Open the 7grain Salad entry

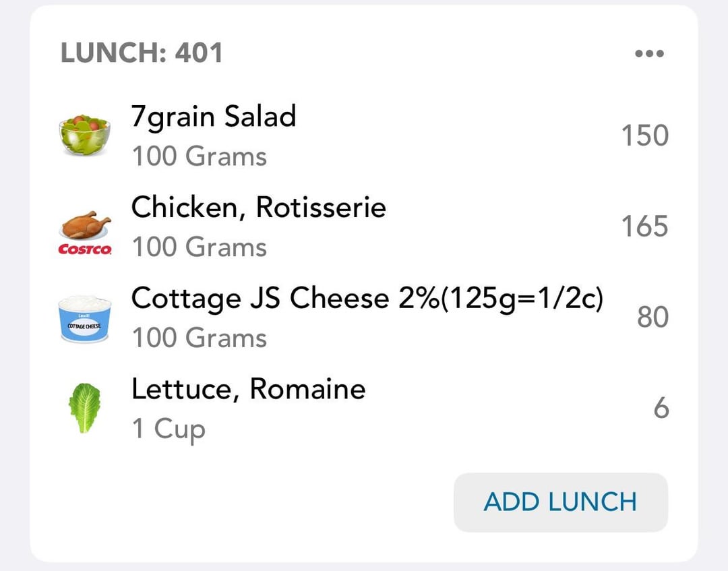click(364, 136)
